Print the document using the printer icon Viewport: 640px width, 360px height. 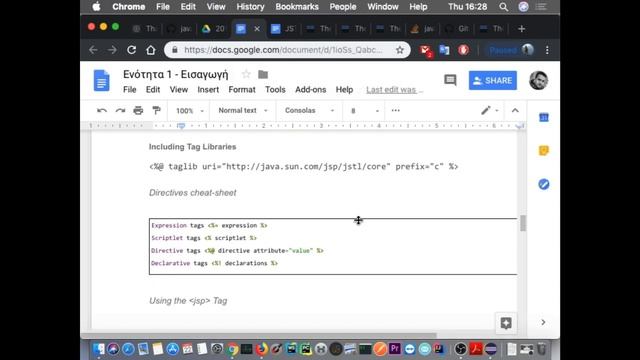(138, 110)
